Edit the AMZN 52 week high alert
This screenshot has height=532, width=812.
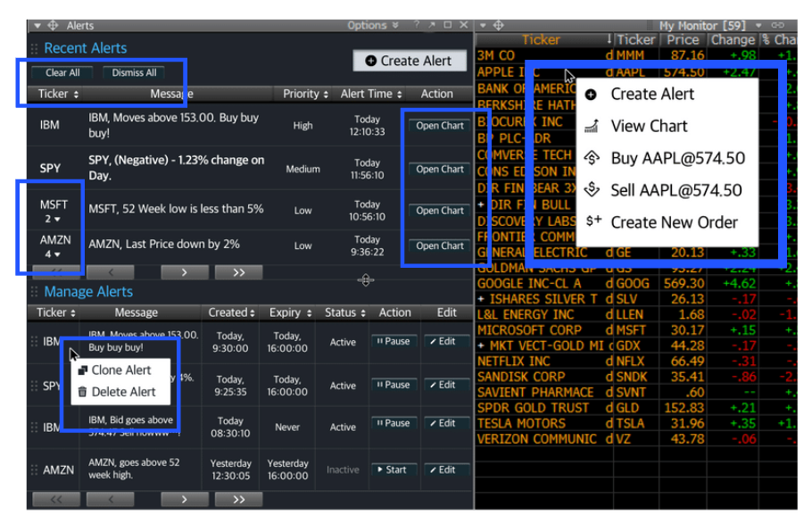(446, 470)
